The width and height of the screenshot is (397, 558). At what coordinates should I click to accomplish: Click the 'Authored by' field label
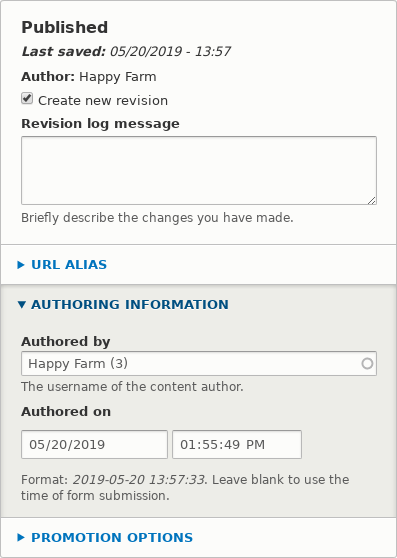66,342
